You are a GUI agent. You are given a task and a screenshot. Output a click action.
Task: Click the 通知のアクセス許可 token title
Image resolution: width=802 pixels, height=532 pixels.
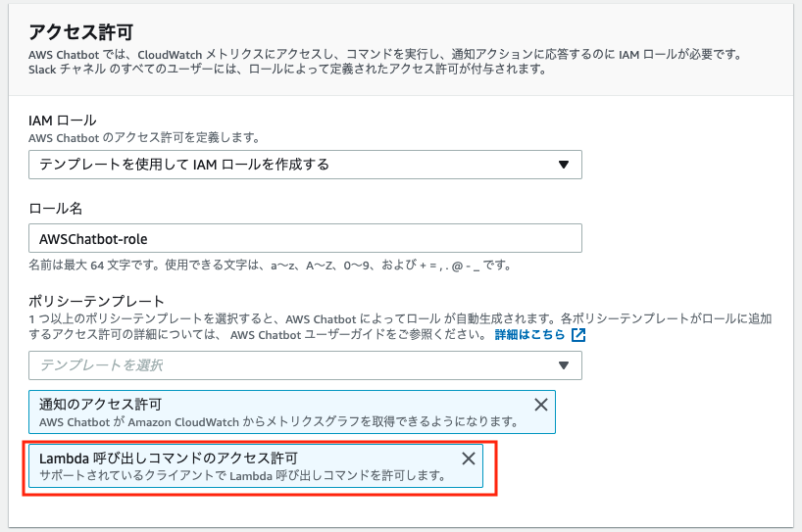[x=100, y=405]
